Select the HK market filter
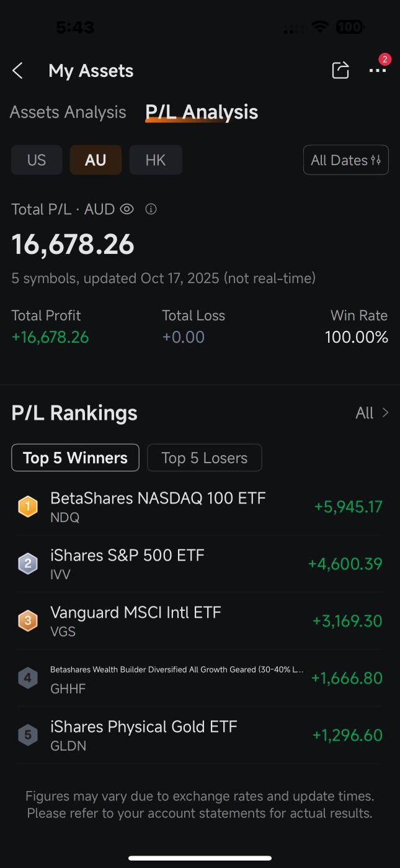This screenshot has height=868, width=400. 156,160
